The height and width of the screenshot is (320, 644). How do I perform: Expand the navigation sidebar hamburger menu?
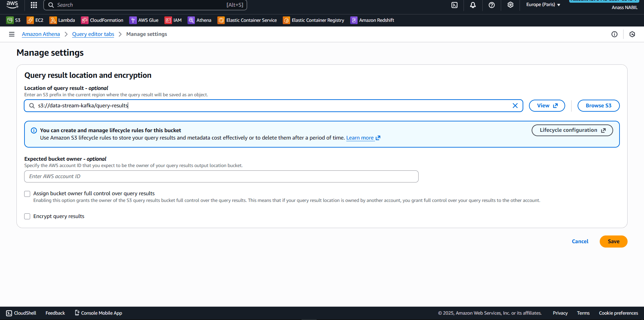12,34
